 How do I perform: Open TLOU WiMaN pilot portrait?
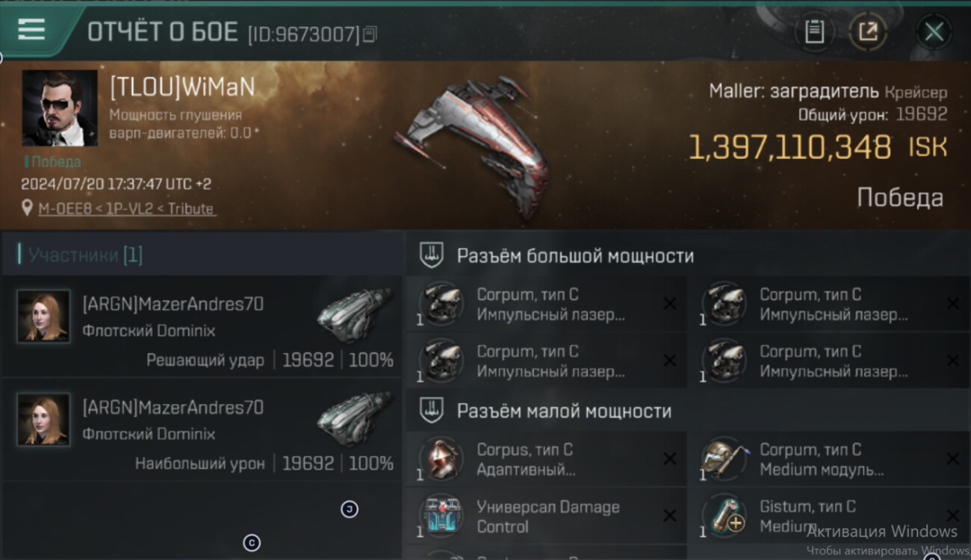click(x=60, y=108)
